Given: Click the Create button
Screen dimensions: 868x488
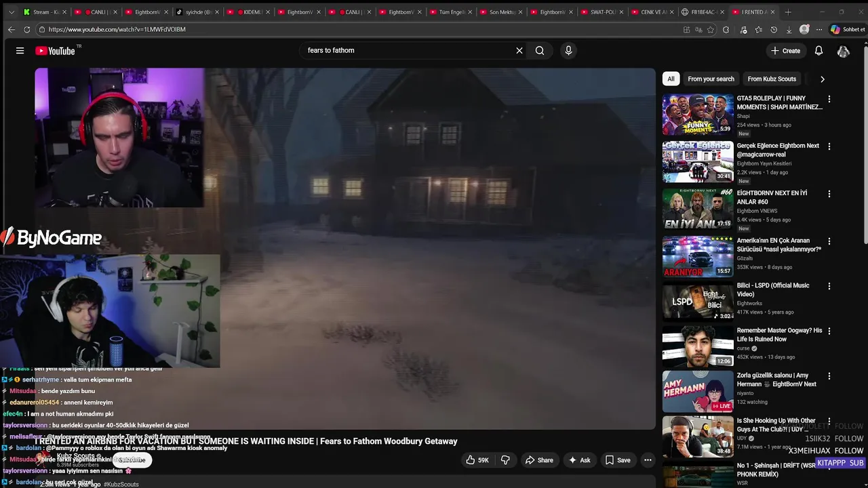Looking at the screenshot, I should (785, 51).
